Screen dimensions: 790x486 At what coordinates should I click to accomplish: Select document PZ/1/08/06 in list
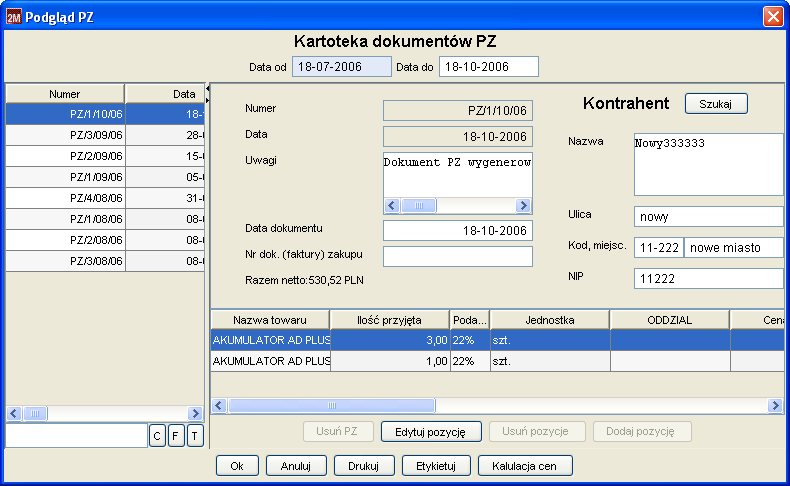click(x=105, y=219)
